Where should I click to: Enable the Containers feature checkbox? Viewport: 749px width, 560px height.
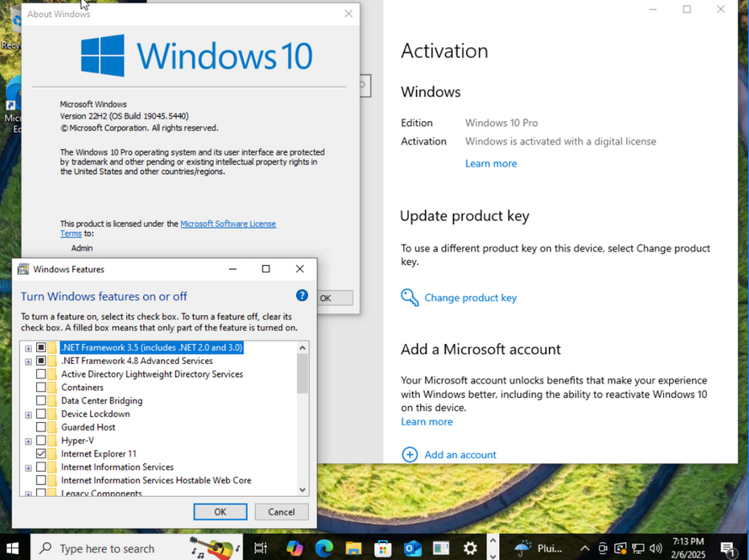click(41, 388)
